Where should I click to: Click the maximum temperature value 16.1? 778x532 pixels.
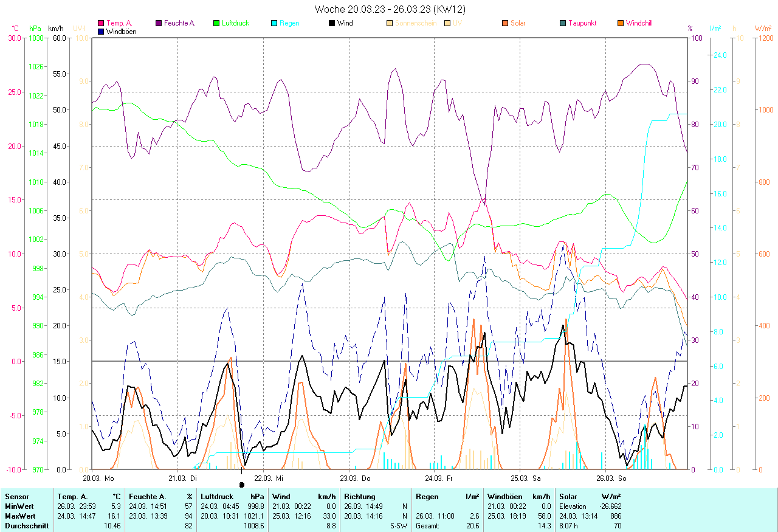coord(114,516)
